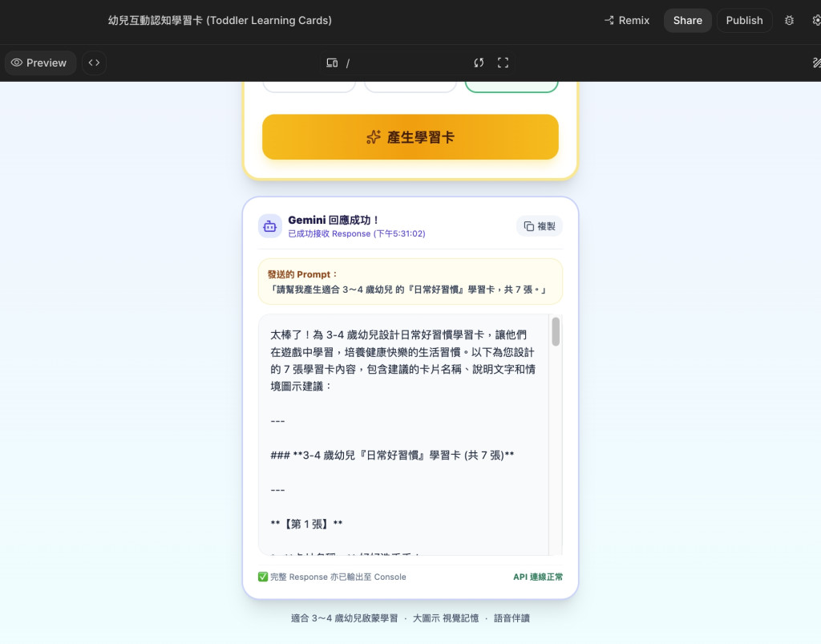Open settings gear icon in header
Image resolution: width=821 pixels, height=644 pixels.
pos(816,20)
